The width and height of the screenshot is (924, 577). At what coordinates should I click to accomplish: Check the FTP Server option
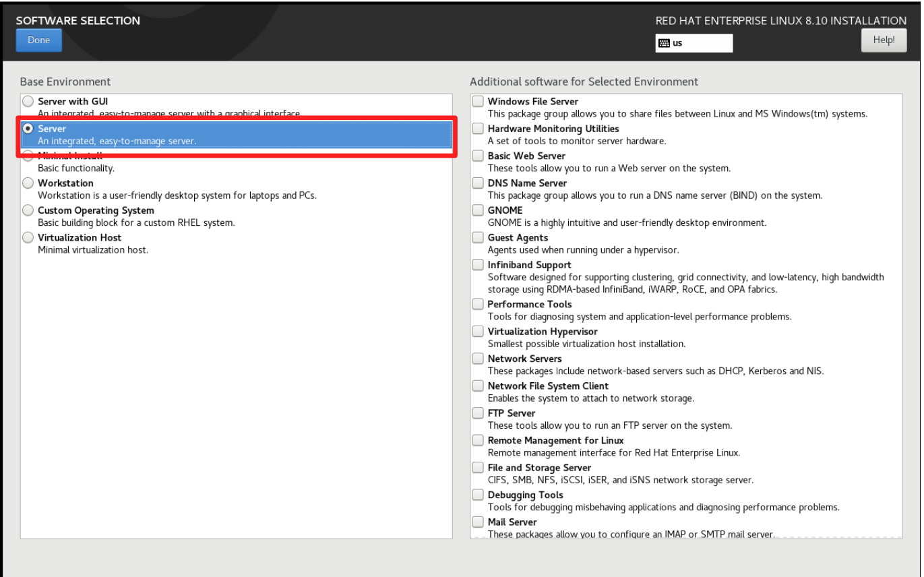(x=478, y=413)
